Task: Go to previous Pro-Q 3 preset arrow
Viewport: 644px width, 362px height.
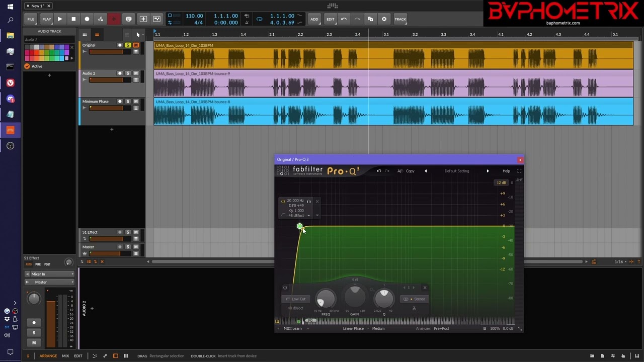Action: (426, 171)
